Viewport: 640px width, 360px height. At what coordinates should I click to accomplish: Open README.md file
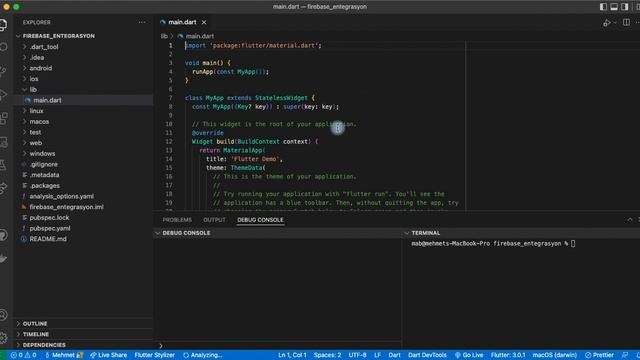click(48, 239)
